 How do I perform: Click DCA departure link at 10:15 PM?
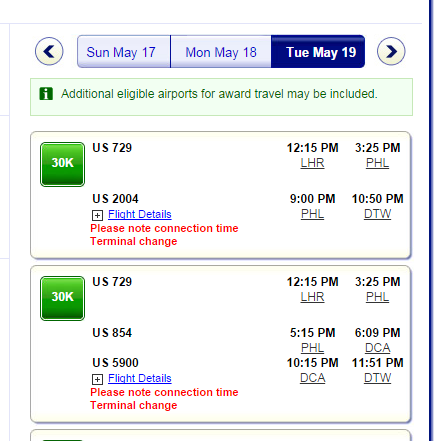(x=312, y=378)
